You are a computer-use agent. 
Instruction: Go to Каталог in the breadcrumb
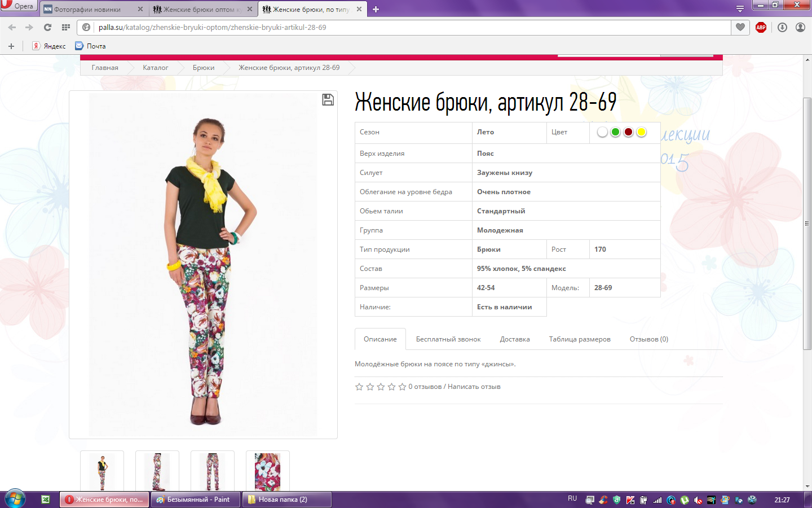[155, 68]
